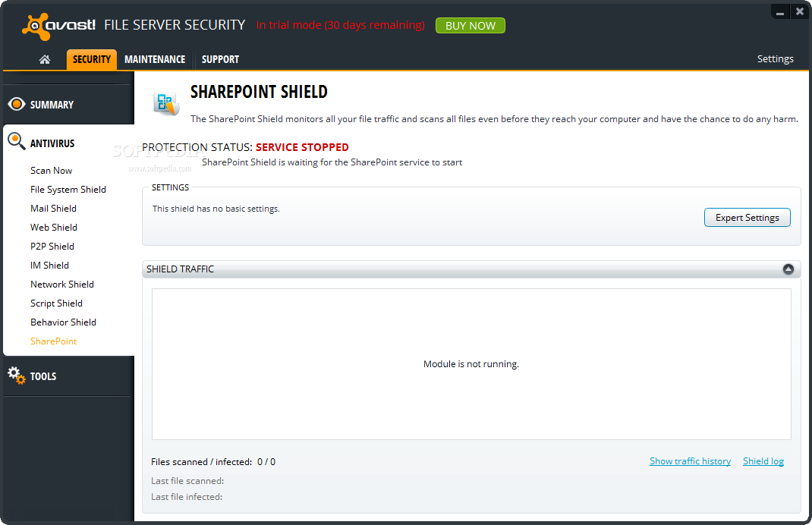
Task: Open the SUMMARY section label
Action: (52, 105)
